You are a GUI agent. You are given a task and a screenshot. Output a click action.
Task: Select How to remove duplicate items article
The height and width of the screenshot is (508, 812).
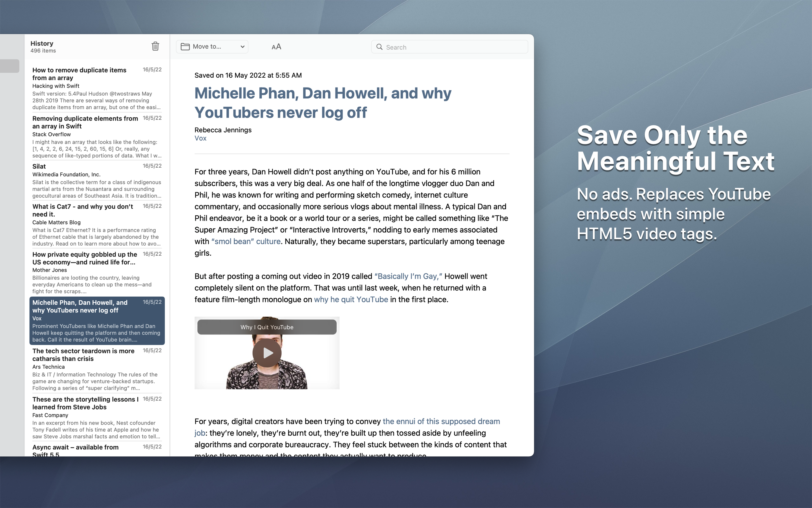coord(97,88)
